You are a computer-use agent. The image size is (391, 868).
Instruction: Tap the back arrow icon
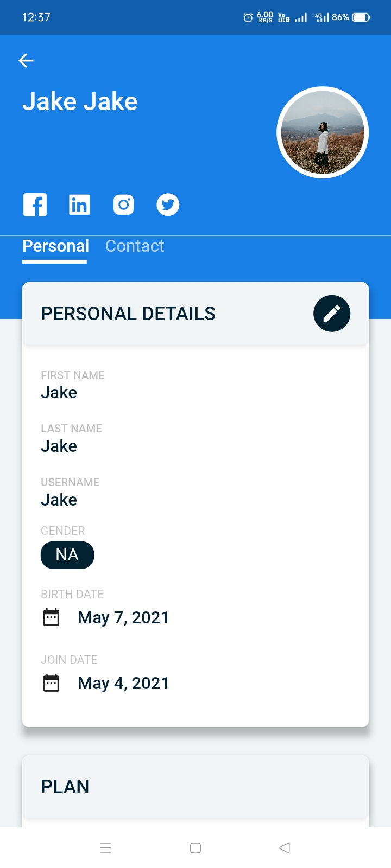26,61
